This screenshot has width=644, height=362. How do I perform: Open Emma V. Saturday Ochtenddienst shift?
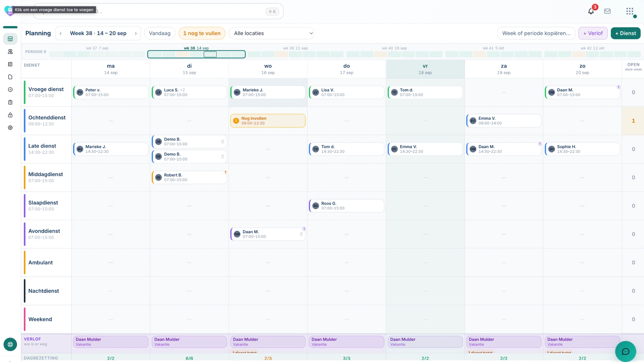pyautogui.click(x=504, y=121)
